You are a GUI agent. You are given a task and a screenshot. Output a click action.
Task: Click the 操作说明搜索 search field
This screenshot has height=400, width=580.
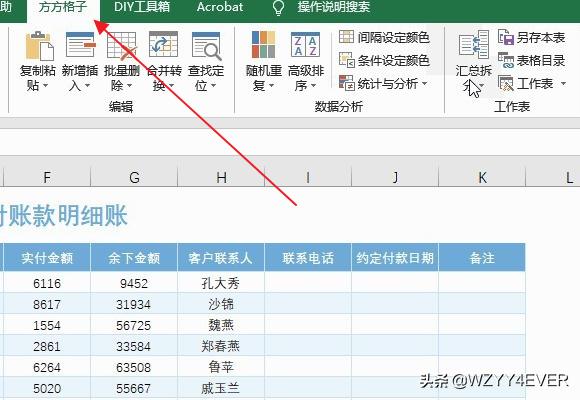pos(333,7)
